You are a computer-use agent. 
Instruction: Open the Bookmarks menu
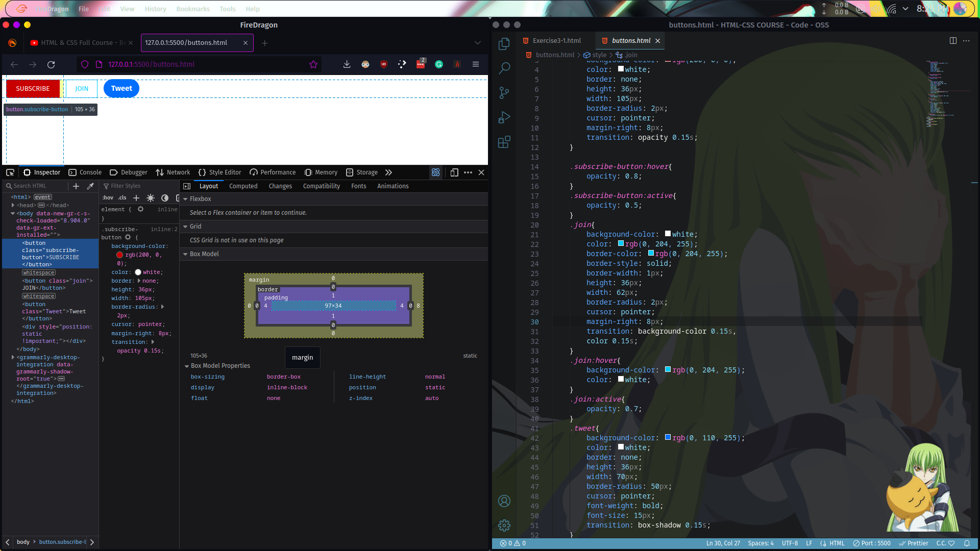pyautogui.click(x=192, y=9)
